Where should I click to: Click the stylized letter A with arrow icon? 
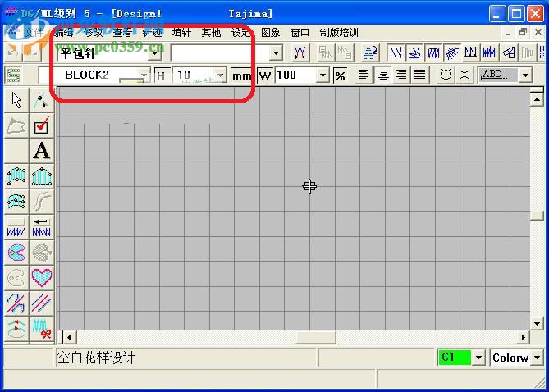click(370, 53)
